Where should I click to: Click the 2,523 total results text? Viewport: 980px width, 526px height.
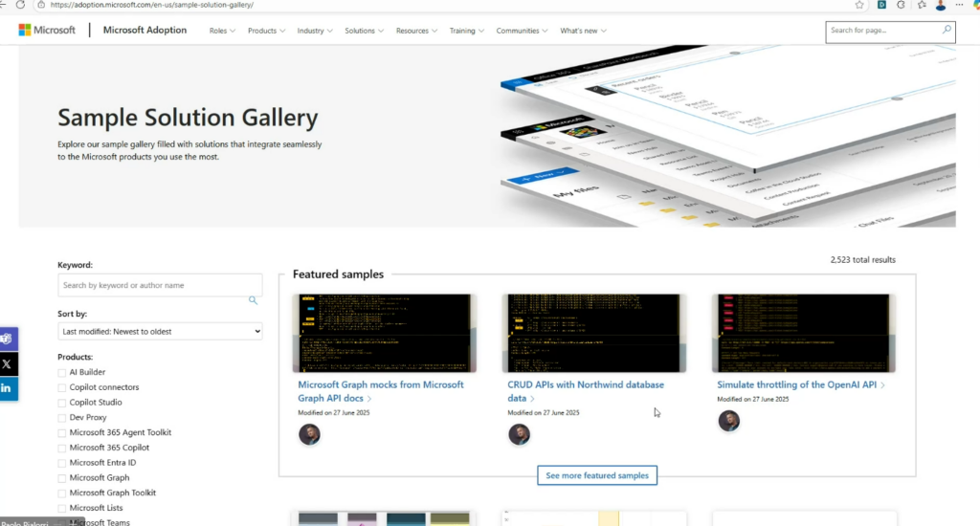pyautogui.click(x=862, y=260)
